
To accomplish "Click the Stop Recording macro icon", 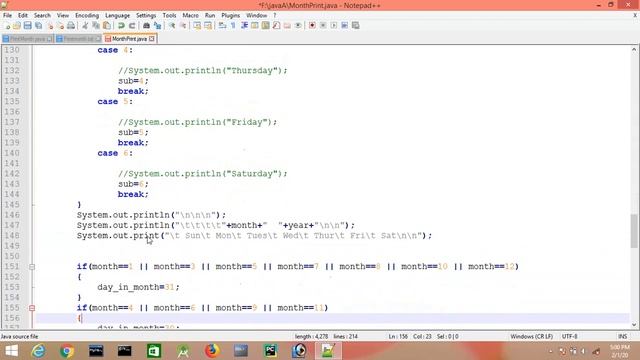I will tap(323, 26).
